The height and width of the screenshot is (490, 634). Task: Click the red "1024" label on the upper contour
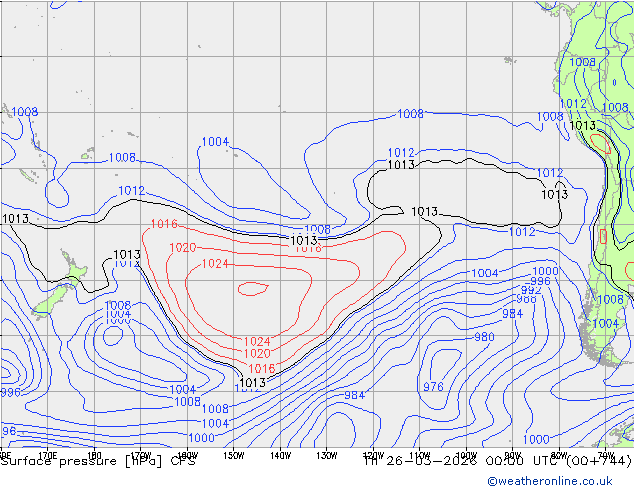coord(215,264)
